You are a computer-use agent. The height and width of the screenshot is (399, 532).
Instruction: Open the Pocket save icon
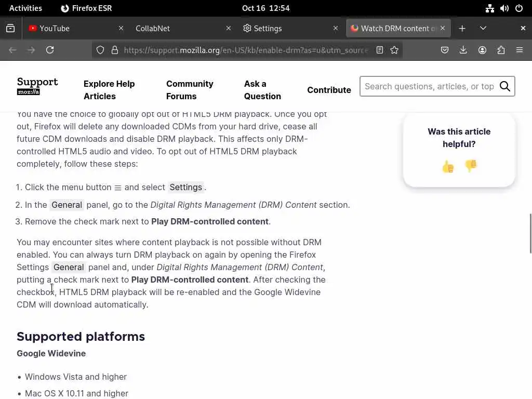coord(445,50)
